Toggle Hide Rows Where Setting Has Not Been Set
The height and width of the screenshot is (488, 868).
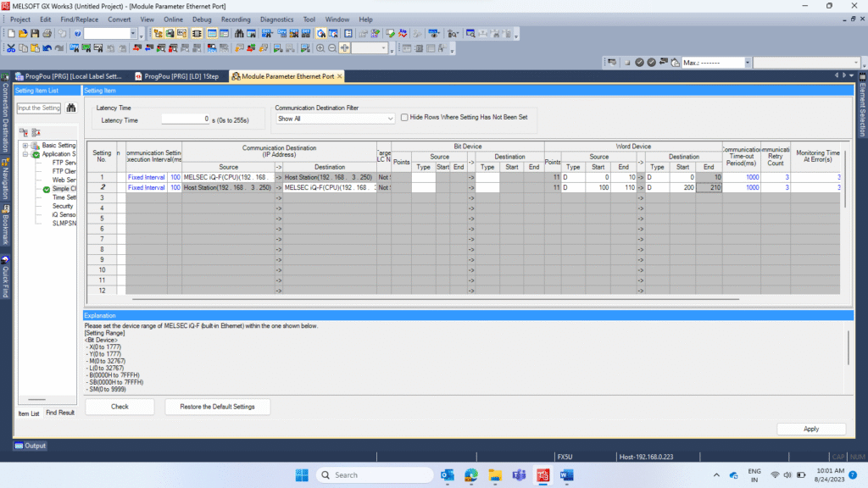[404, 117]
